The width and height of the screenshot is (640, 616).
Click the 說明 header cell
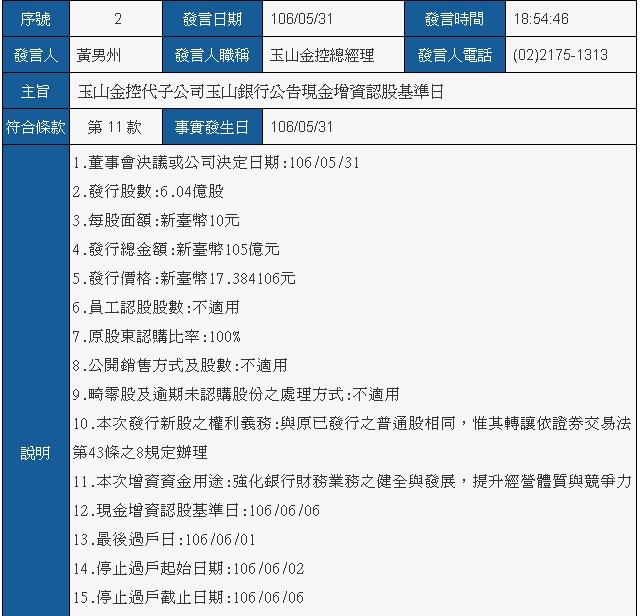36,453
